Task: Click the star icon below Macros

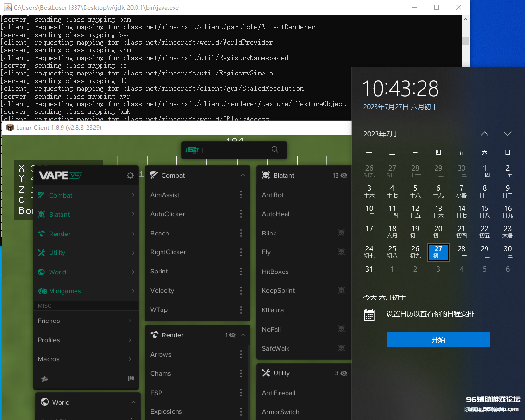Action: pos(45,379)
